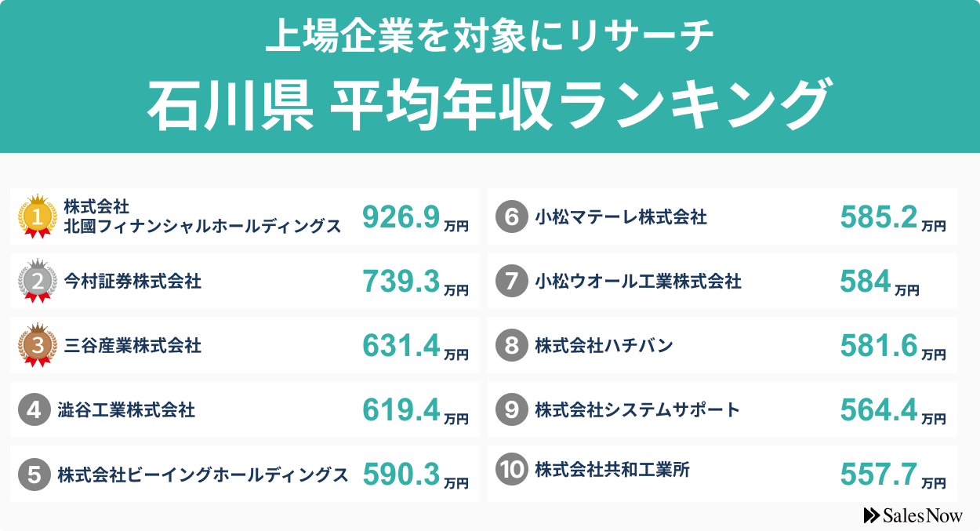Click the gray number 8 badge

coord(512,346)
